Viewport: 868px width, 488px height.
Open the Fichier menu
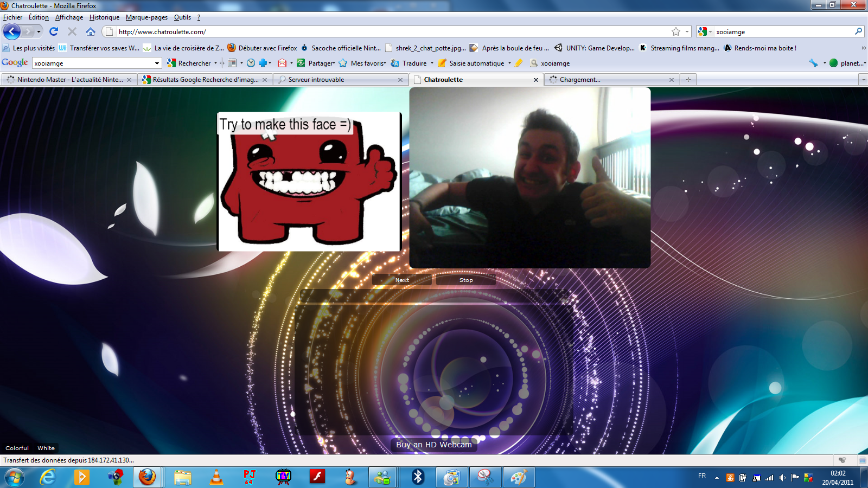[x=13, y=17]
